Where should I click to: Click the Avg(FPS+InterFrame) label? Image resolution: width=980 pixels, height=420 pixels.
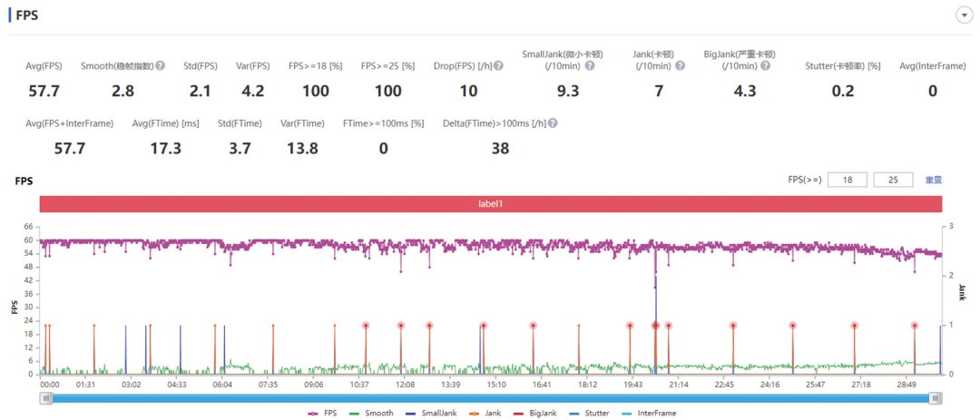(x=69, y=123)
